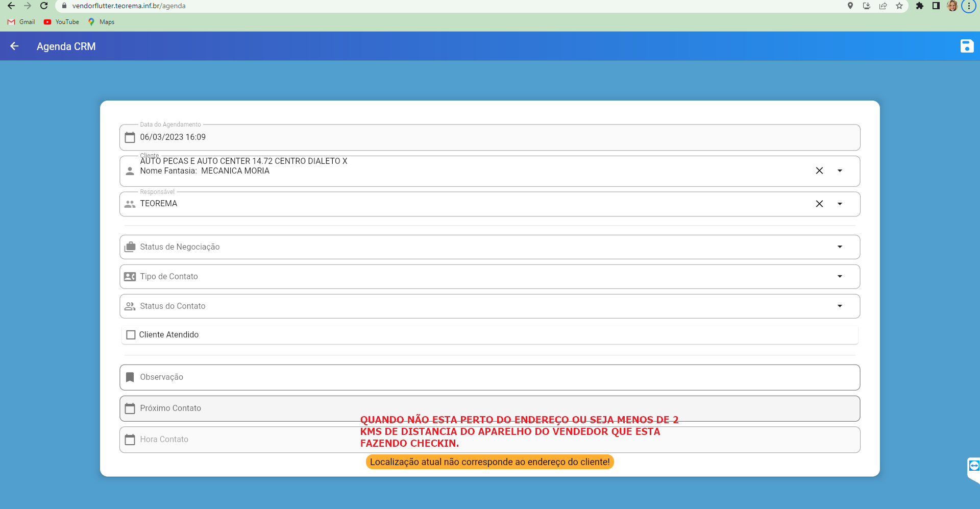Image resolution: width=980 pixels, height=509 pixels.
Task: Click the orange location mismatch warning message
Action: click(x=490, y=462)
